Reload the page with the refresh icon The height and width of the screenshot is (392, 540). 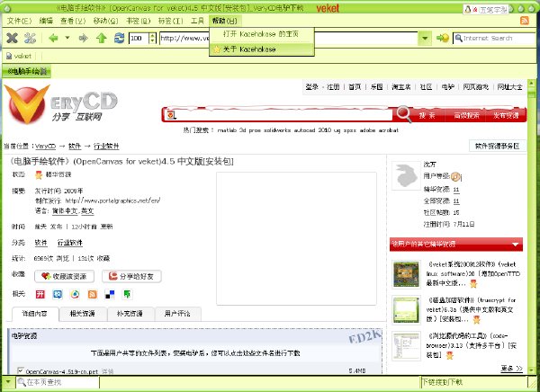point(119,38)
